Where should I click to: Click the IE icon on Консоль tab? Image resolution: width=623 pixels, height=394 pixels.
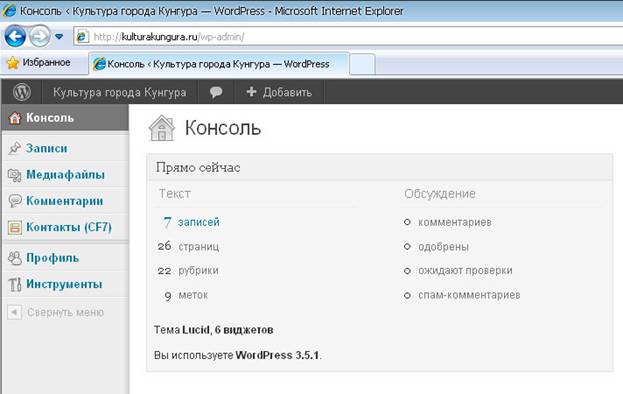99,64
